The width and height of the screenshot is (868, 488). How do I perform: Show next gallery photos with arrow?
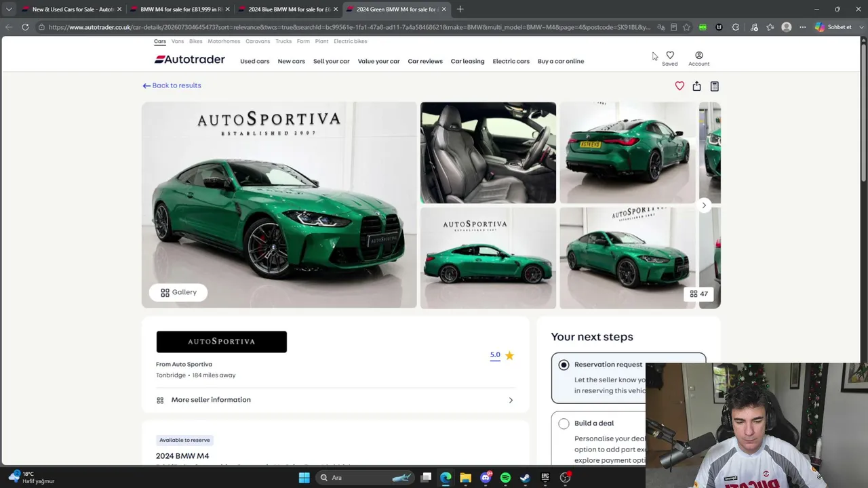(x=704, y=205)
